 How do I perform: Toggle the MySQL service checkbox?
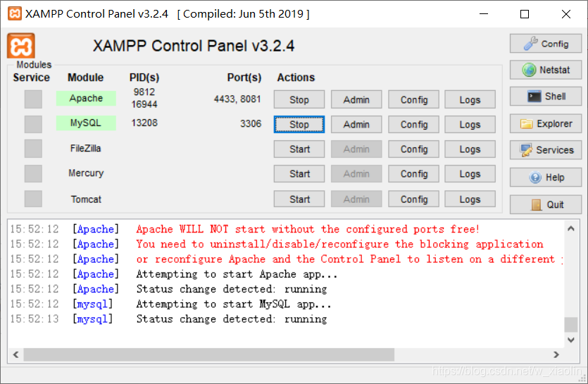[33, 124]
